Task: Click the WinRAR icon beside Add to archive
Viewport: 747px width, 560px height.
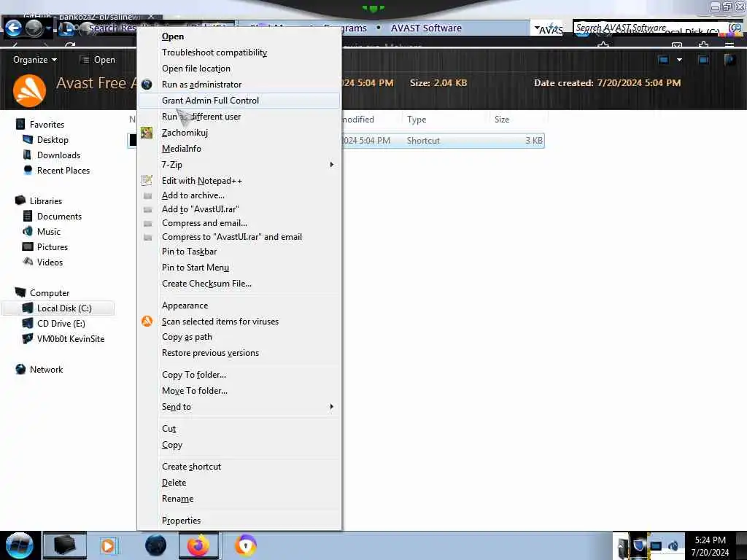Action: pyautogui.click(x=147, y=195)
